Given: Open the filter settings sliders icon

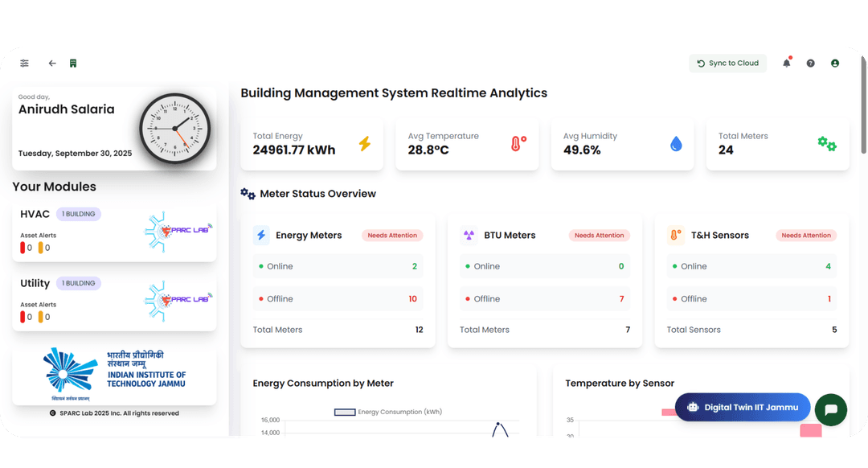Looking at the screenshot, I should pos(24,64).
